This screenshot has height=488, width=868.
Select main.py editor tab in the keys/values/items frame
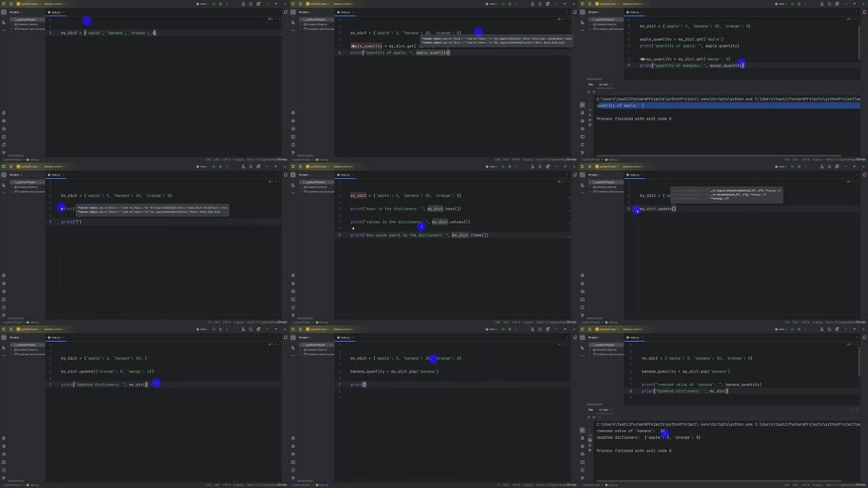tap(344, 175)
